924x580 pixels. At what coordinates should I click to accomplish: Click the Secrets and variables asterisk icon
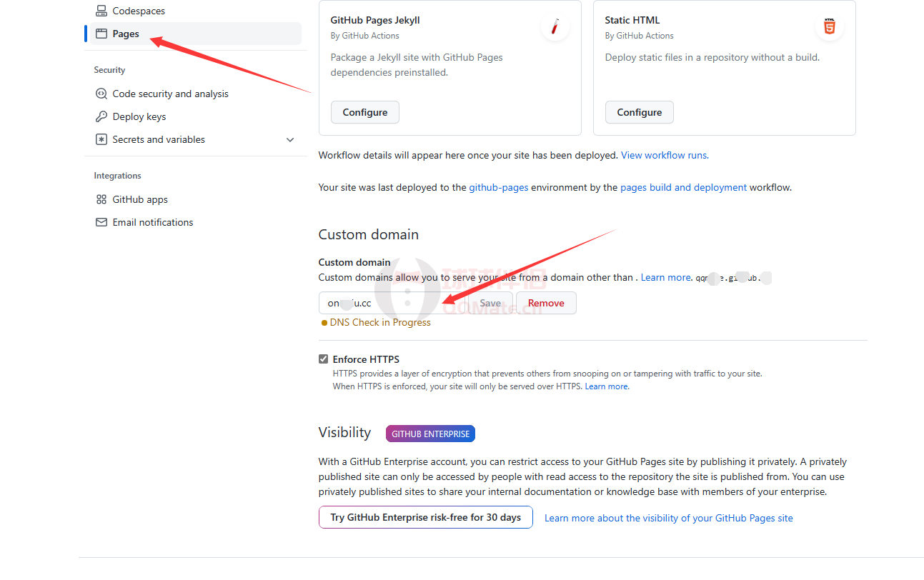point(101,139)
